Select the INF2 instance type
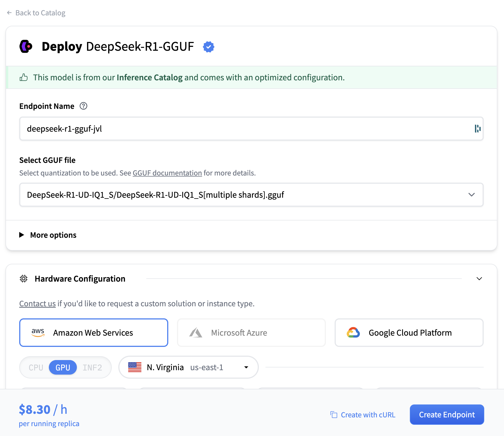The image size is (504, 436). tap(92, 367)
